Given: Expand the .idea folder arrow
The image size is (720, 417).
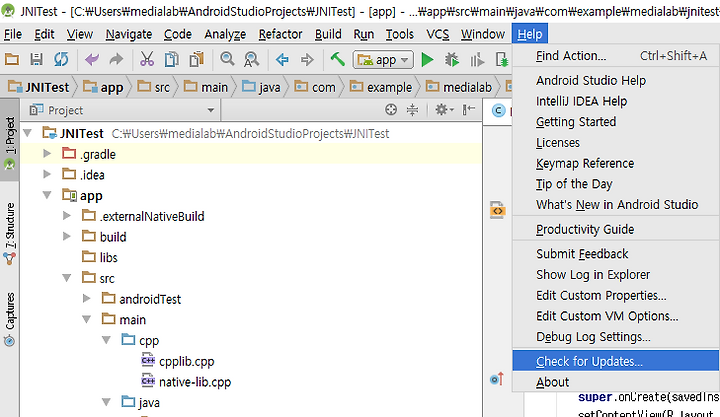Looking at the screenshot, I should click(x=47, y=174).
